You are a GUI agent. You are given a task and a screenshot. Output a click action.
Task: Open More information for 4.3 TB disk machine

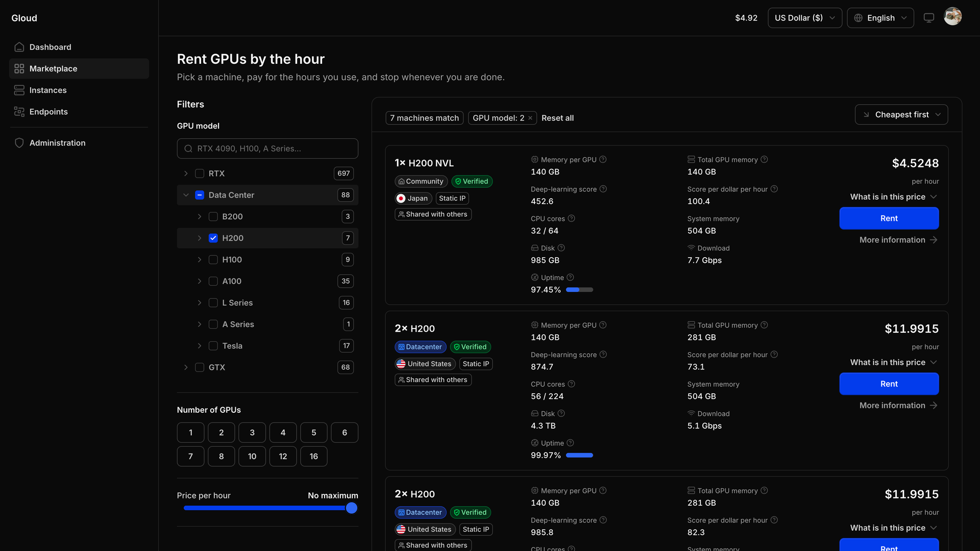point(898,406)
